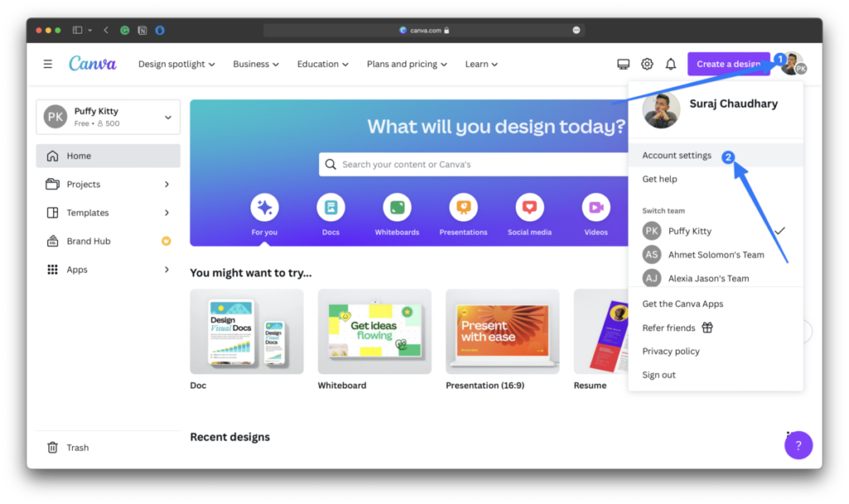Select the For you category icon

pyautogui.click(x=264, y=207)
